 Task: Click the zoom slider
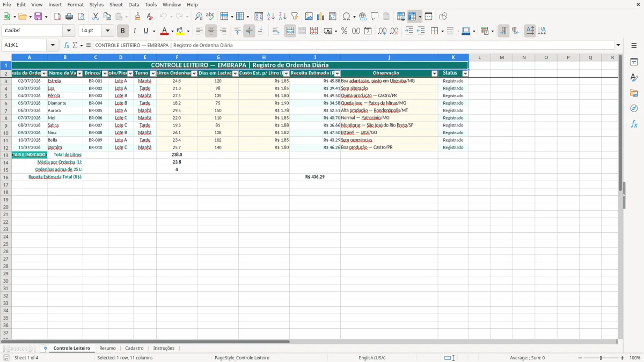coord(601,358)
